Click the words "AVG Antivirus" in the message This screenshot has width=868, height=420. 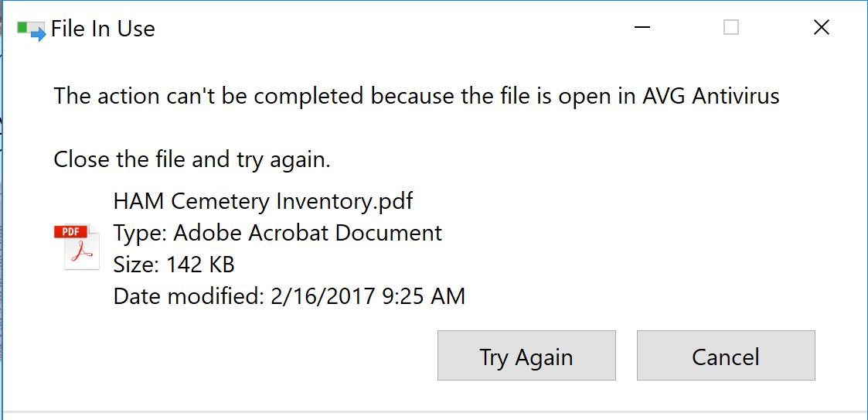[x=710, y=96]
